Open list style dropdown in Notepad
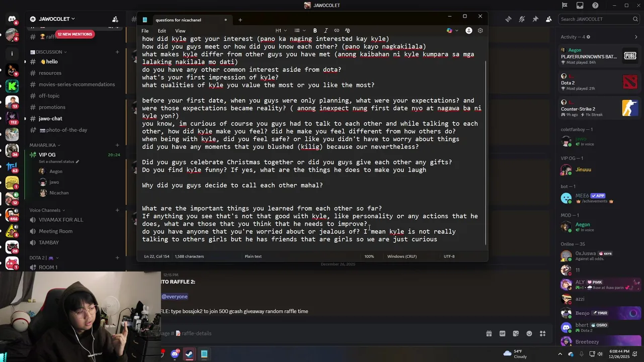 click(299, 31)
